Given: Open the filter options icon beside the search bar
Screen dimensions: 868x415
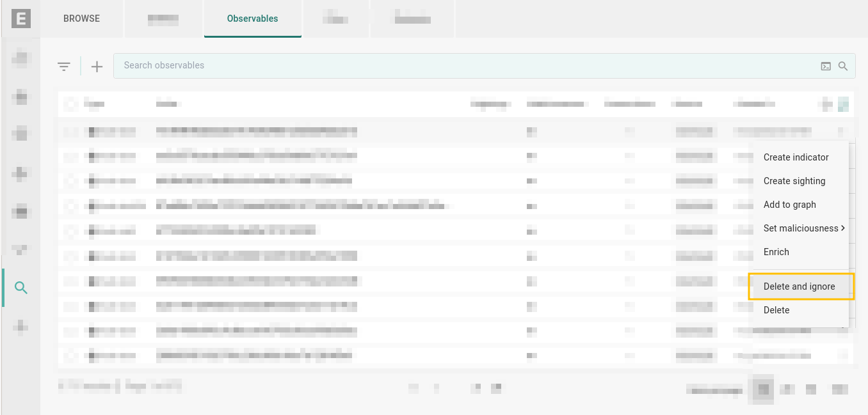Looking at the screenshot, I should pos(63,66).
